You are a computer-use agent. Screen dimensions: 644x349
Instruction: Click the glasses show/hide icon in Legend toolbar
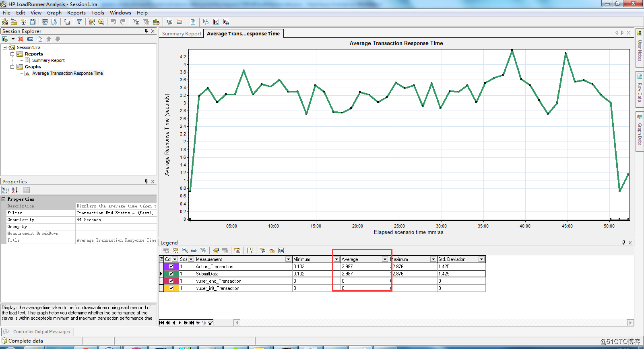(x=194, y=250)
